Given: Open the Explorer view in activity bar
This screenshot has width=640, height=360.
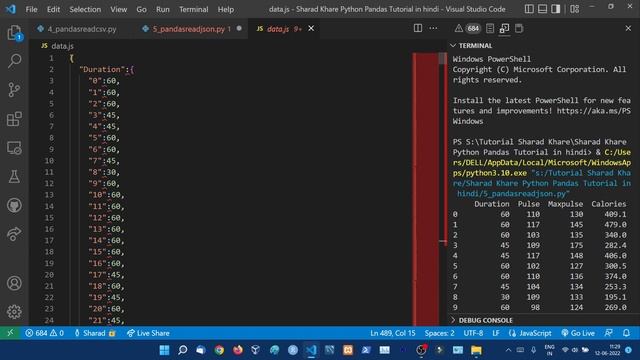Looking at the screenshot, I should pos(14,32).
